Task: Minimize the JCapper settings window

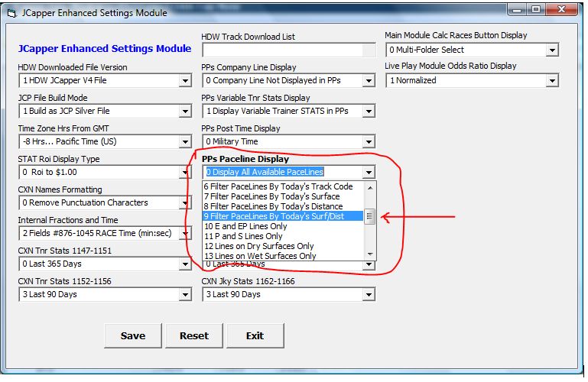Action: coord(517,10)
